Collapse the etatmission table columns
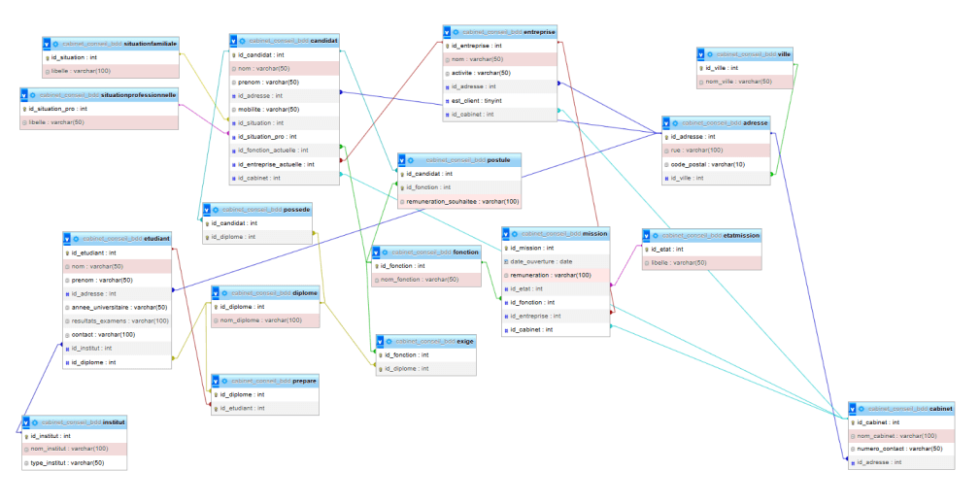Viewport: 980px width, 504px height. click(x=648, y=235)
